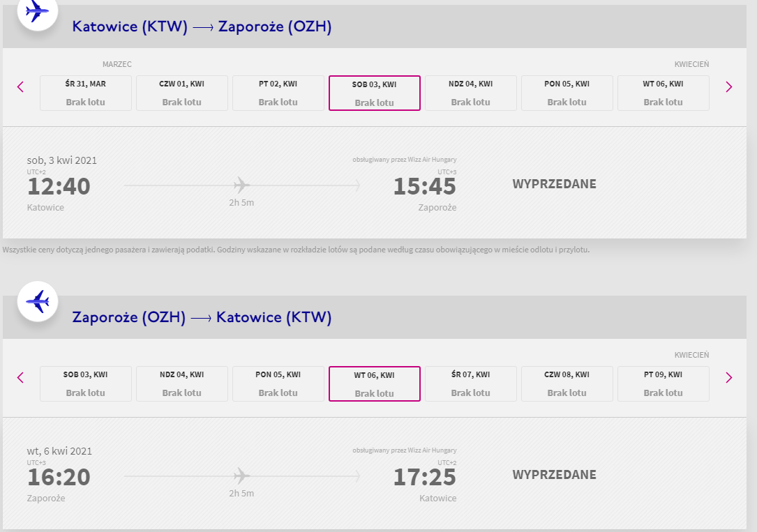The height and width of the screenshot is (532, 757).
Task: Show later dates for Katowice to Zaporoże
Action: point(729,87)
